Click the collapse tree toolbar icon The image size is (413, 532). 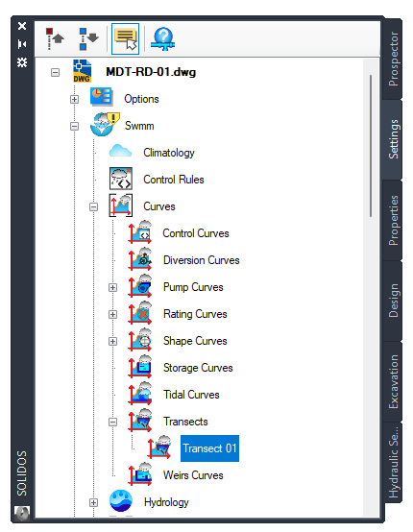click(x=55, y=38)
